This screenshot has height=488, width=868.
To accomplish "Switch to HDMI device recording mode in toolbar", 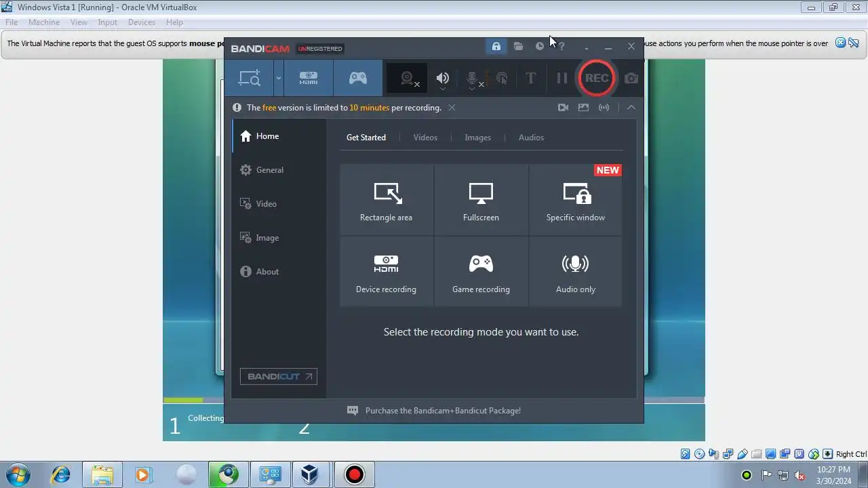I will (x=309, y=78).
